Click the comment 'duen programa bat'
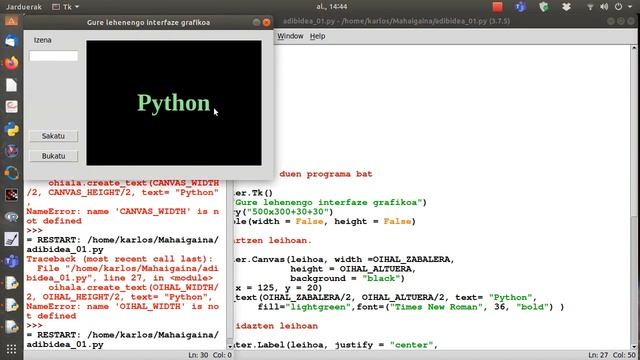Viewport: 640px width, 360px height. [x=326, y=174]
